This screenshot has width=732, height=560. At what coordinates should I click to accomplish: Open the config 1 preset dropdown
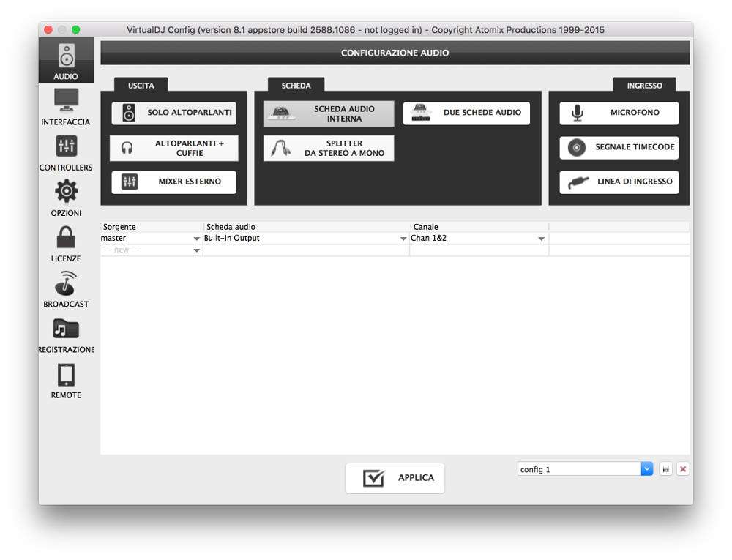646,469
